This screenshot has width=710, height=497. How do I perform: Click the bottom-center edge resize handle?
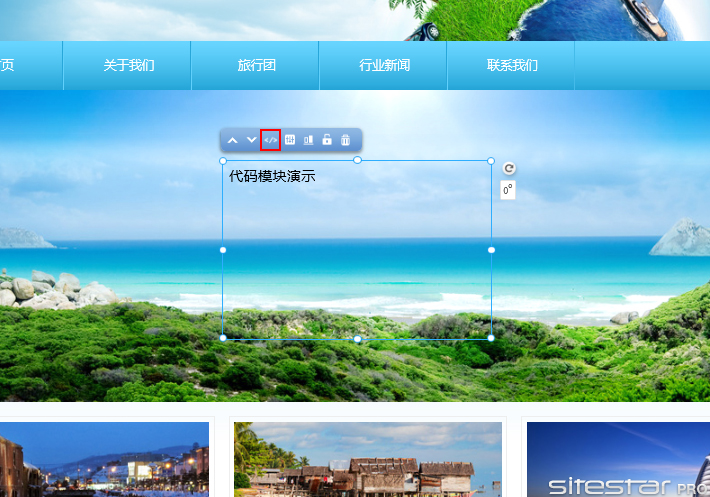[357, 339]
